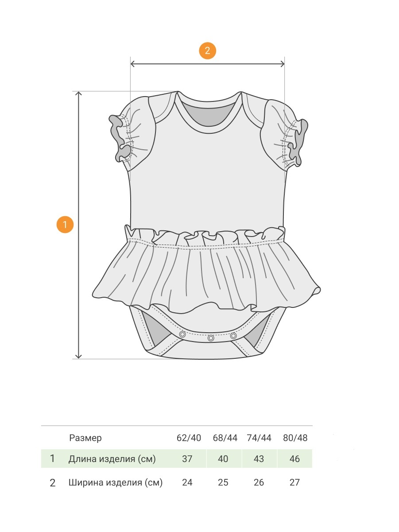Click the Длина изделия (см) row label
This screenshot has width=399, height=532.
point(112,459)
